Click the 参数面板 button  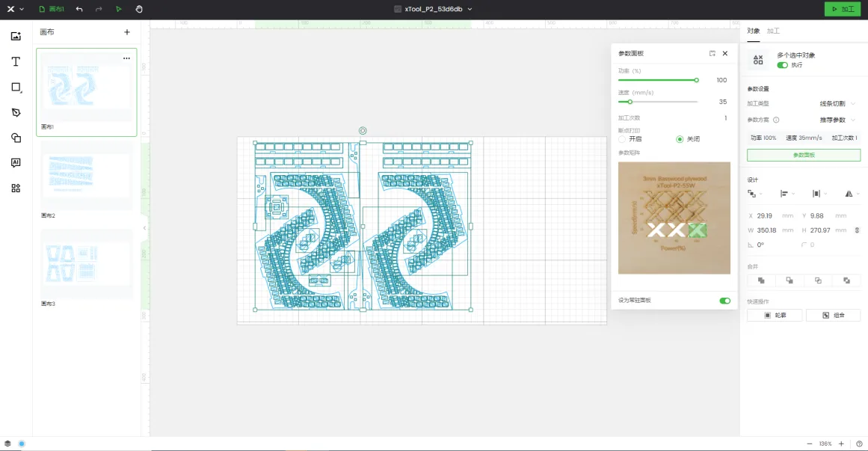pos(803,155)
